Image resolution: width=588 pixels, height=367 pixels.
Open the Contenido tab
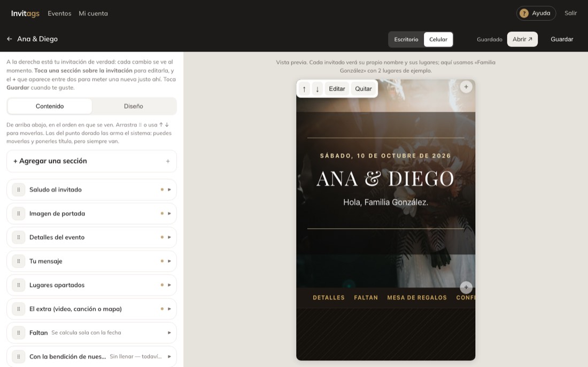point(50,106)
